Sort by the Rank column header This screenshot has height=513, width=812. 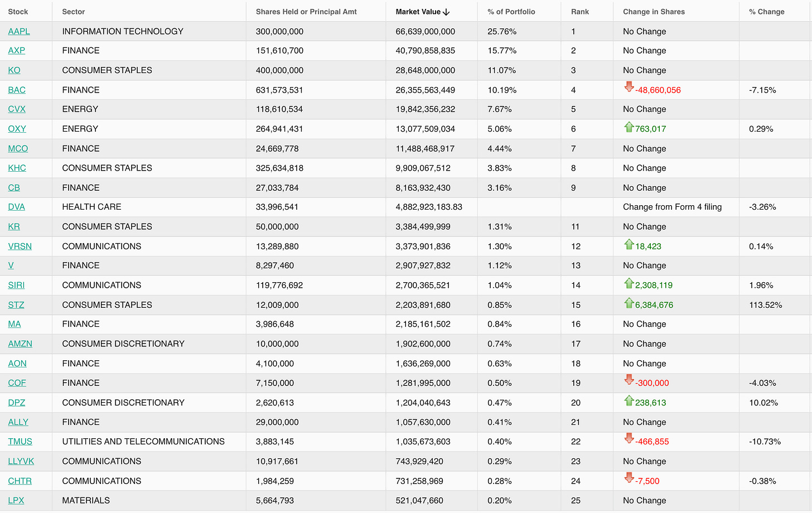[x=580, y=12]
